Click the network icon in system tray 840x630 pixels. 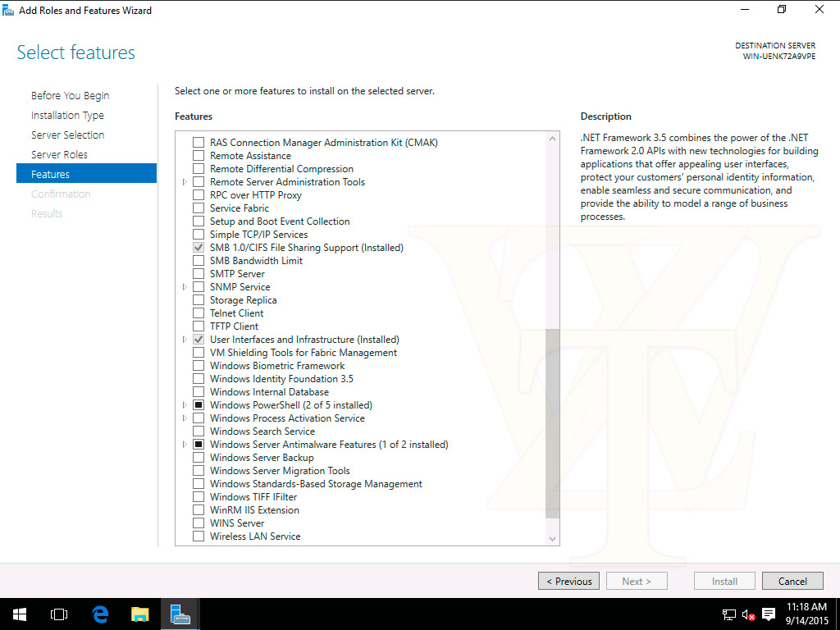click(x=728, y=614)
